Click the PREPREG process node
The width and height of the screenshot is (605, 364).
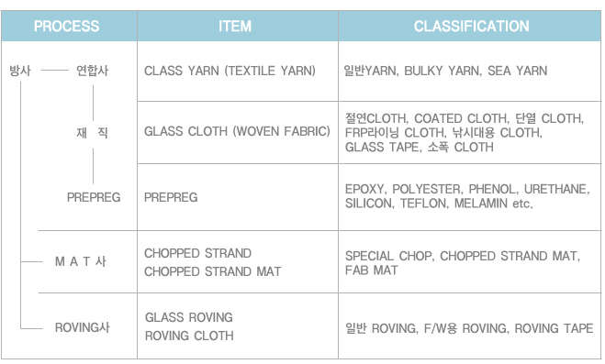tap(94, 197)
